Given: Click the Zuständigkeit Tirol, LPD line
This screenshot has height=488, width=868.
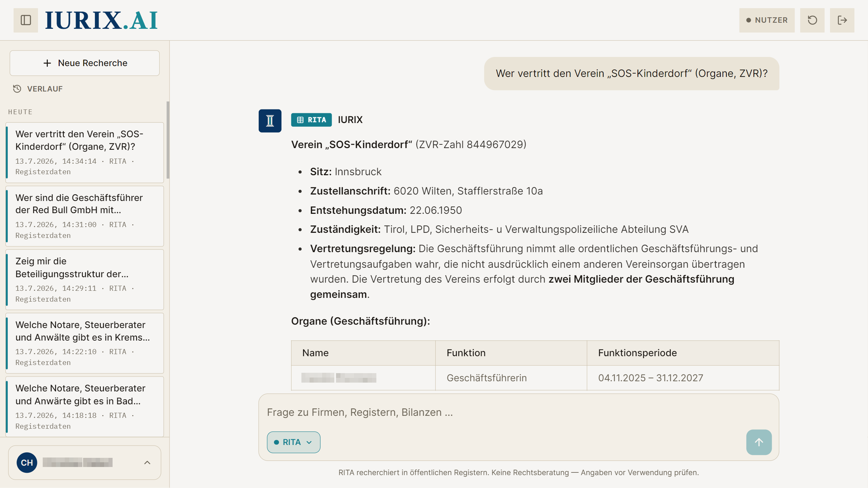Looking at the screenshot, I should tap(499, 229).
